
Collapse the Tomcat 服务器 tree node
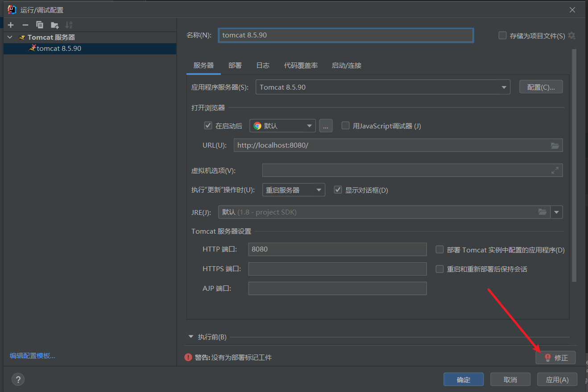[x=10, y=37]
